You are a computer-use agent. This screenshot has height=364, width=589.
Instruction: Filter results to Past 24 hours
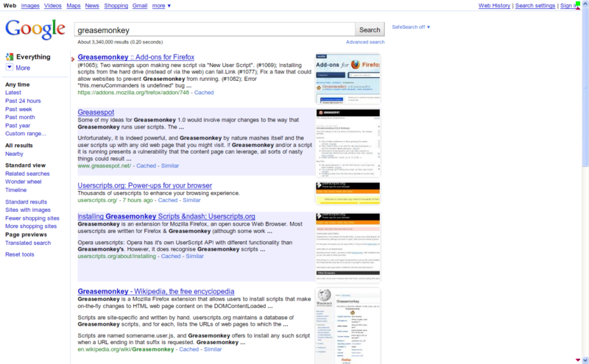(x=23, y=101)
